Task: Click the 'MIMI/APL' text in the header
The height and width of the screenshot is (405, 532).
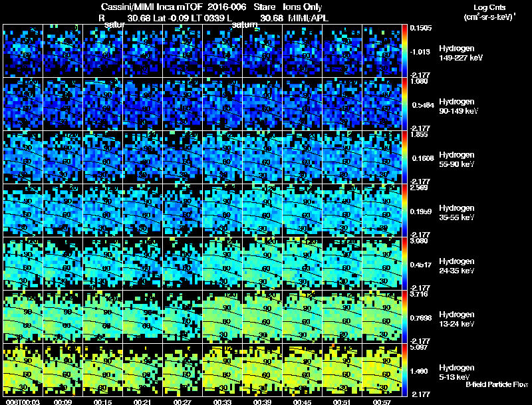Action: click(x=308, y=19)
